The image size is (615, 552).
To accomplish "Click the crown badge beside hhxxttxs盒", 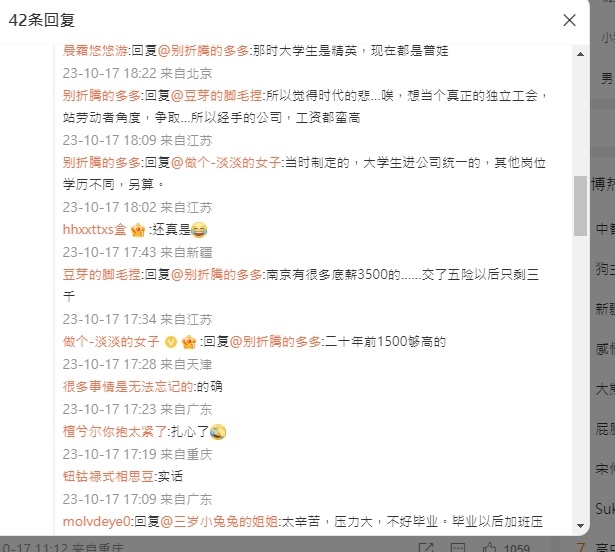I will (x=138, y=230).
